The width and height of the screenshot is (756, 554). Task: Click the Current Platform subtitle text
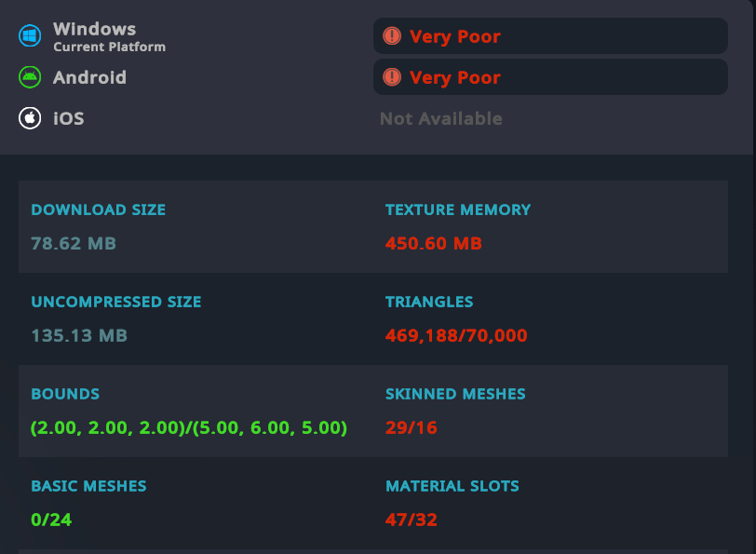pos(109,47)
